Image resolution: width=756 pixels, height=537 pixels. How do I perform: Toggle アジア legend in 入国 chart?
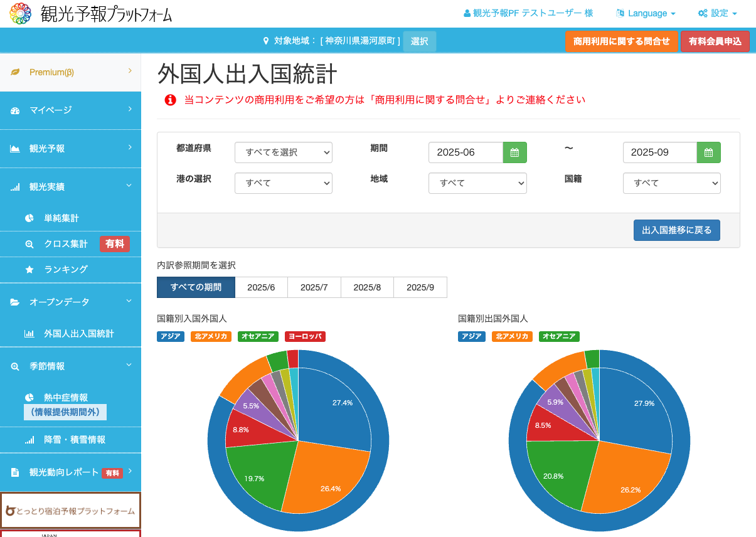(171, 336)
